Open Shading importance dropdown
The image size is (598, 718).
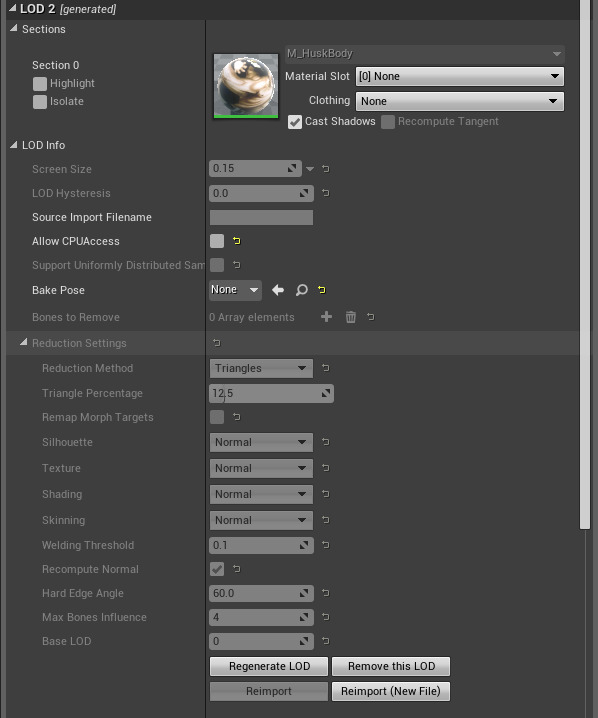(261, 495)
